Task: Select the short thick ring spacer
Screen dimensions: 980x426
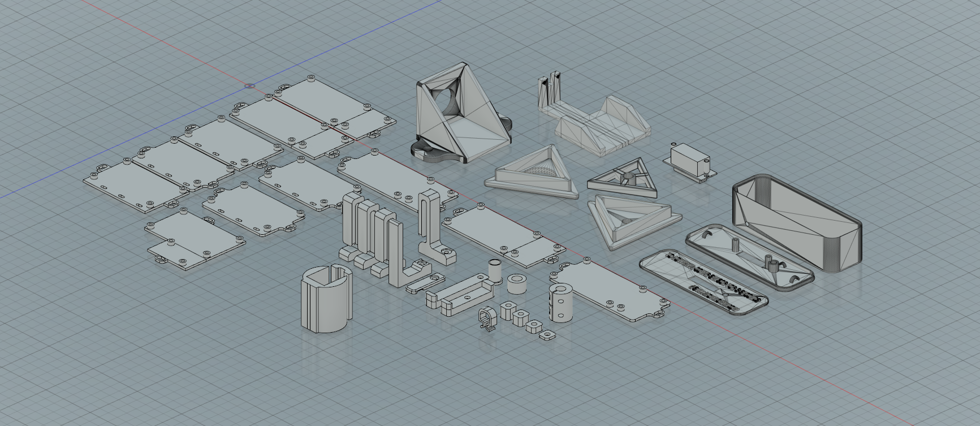Action: pos(516,283)
